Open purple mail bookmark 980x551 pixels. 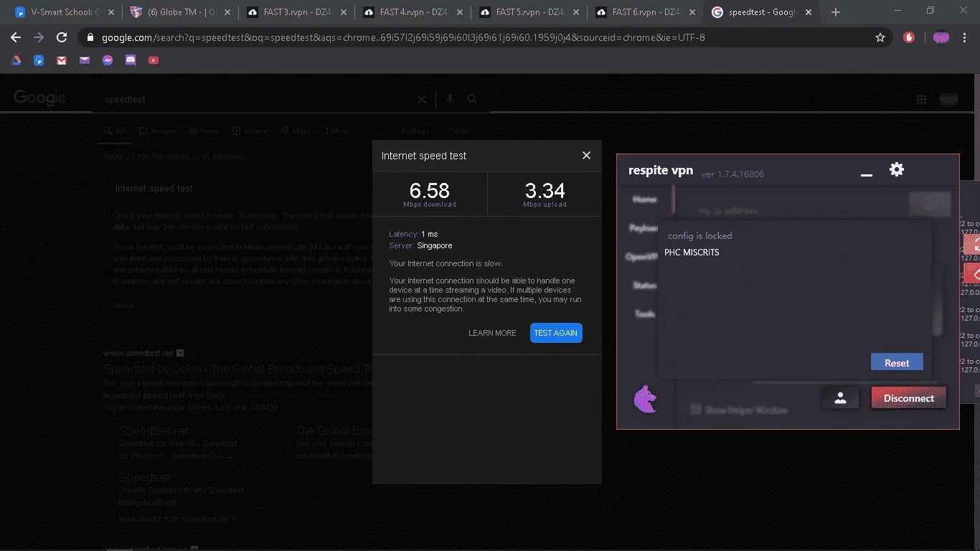[x=85, y=60]
